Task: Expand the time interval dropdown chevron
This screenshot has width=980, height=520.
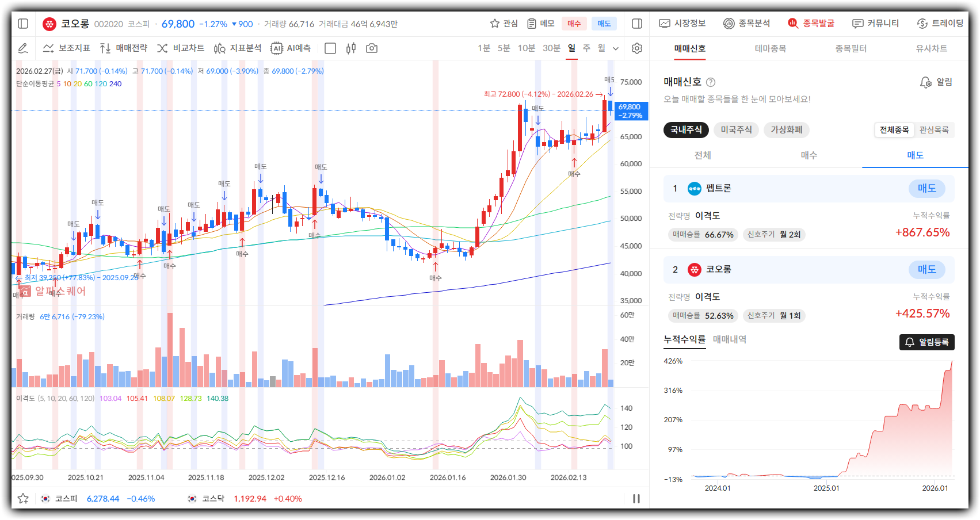Action: click(616, 48)
